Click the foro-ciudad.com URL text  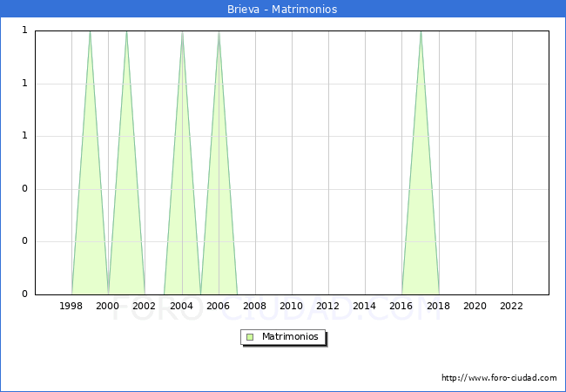point(499,378)
